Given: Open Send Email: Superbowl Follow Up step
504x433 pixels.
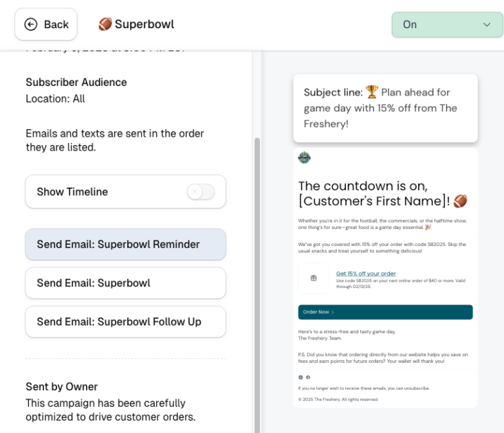Looking at the screenshot, I should point(125,322).
